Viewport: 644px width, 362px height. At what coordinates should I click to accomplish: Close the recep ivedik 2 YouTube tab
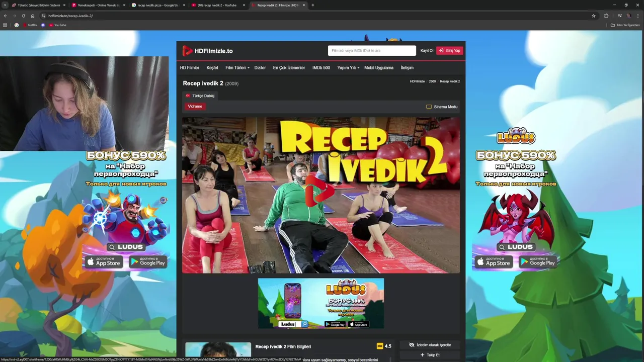[244, 5]
